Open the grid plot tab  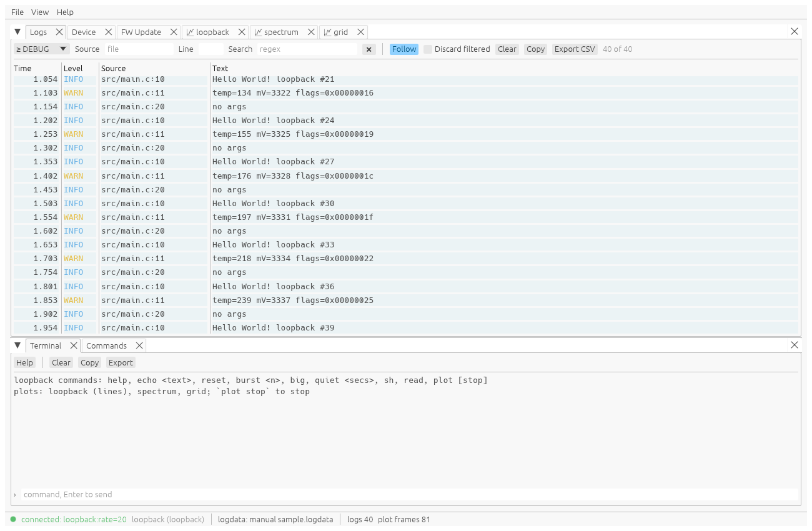coord(336,32)
